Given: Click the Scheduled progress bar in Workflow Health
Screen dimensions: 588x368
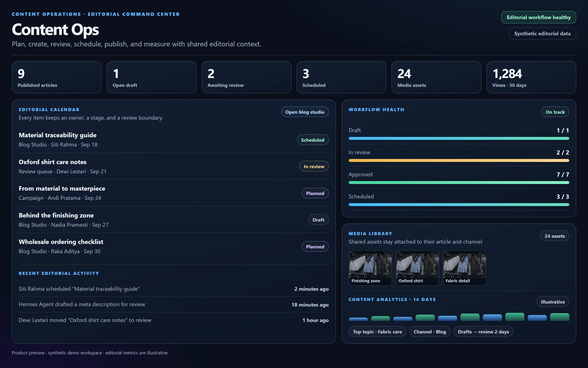Looking at the screenshot, I should coord(459,205).
